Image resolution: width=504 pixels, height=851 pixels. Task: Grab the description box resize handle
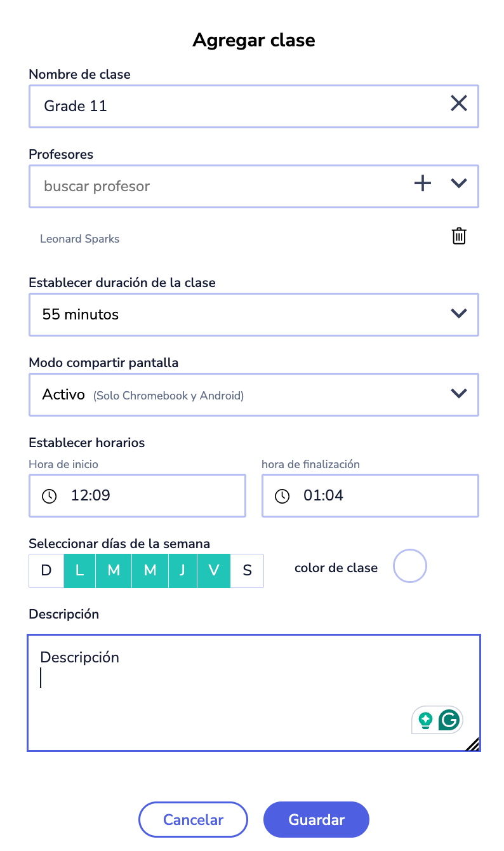coord(473,744)
